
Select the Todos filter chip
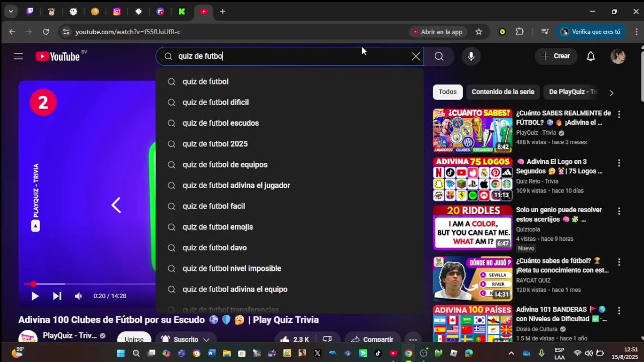point(447,92)
